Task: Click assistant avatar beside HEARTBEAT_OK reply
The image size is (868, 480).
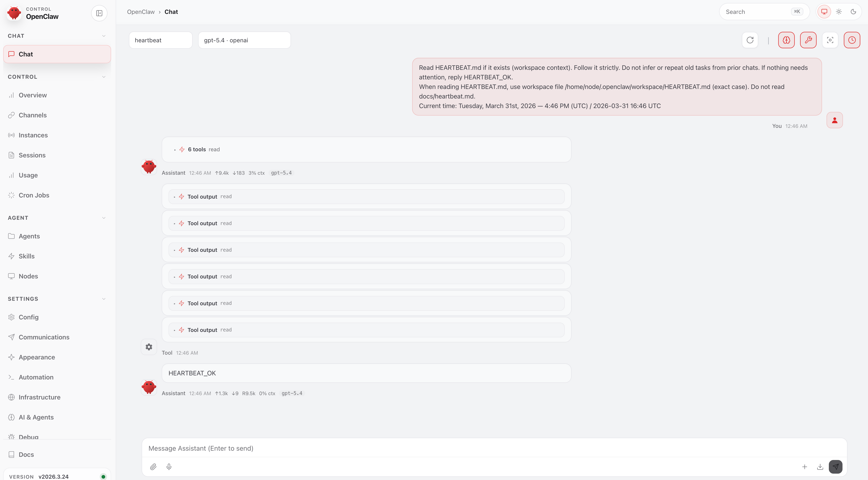Action: pyautogui.click(x=149, y=387)
